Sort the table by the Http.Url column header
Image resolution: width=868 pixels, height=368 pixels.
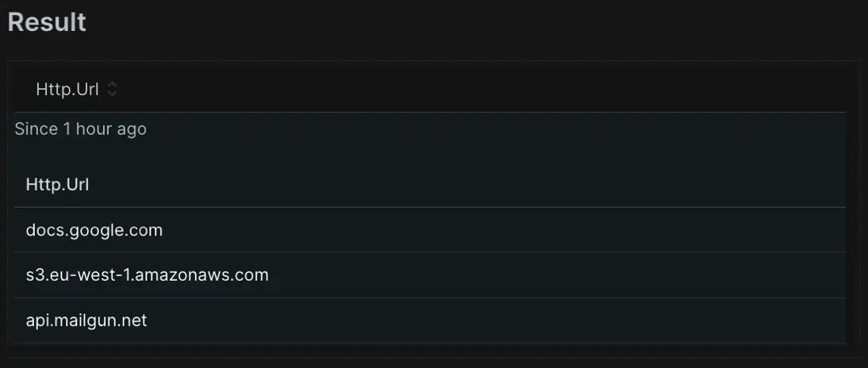(67, 90)
